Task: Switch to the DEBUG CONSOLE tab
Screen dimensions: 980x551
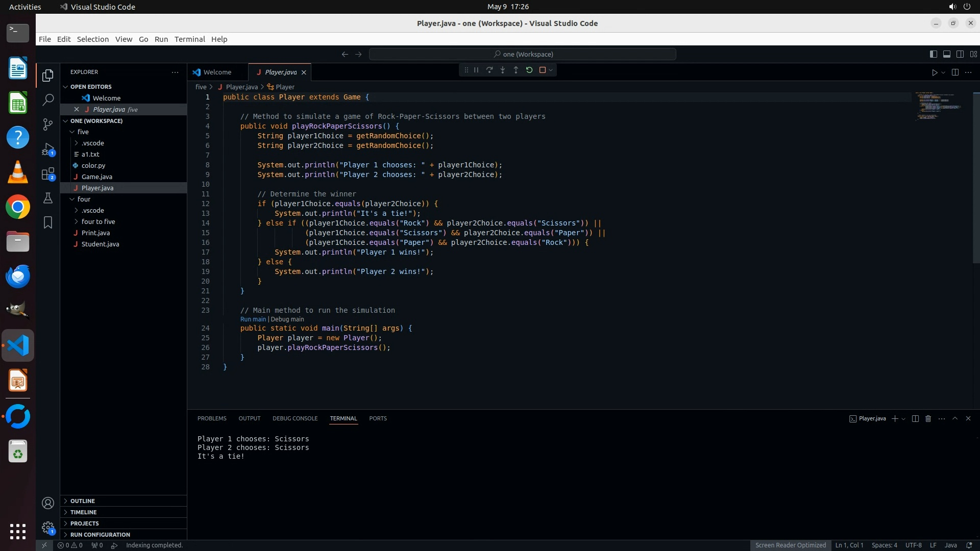Action: [x=295, y=418]
